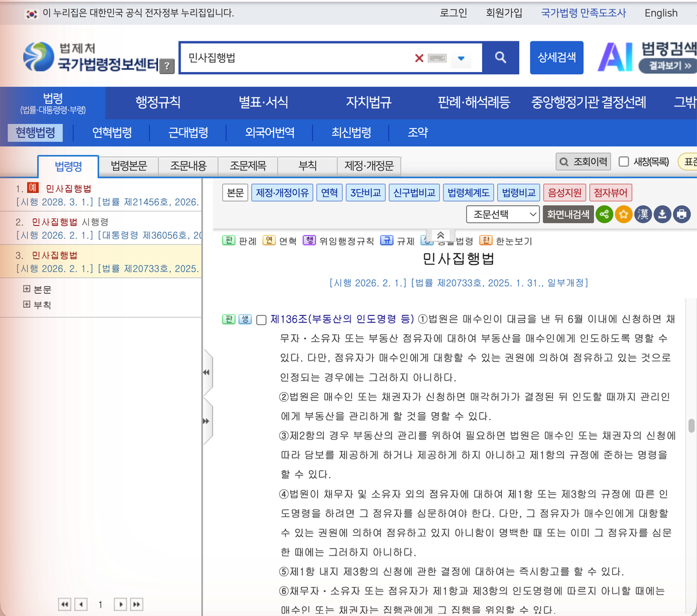Select the 외국어번역 submenu
The image size is (697, 616).
[x=270, y=132]
